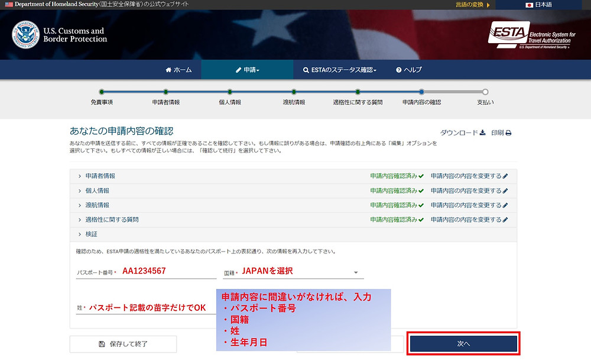Open the ホーム menu item
The image size is (591, 364).
pos(178,70)
